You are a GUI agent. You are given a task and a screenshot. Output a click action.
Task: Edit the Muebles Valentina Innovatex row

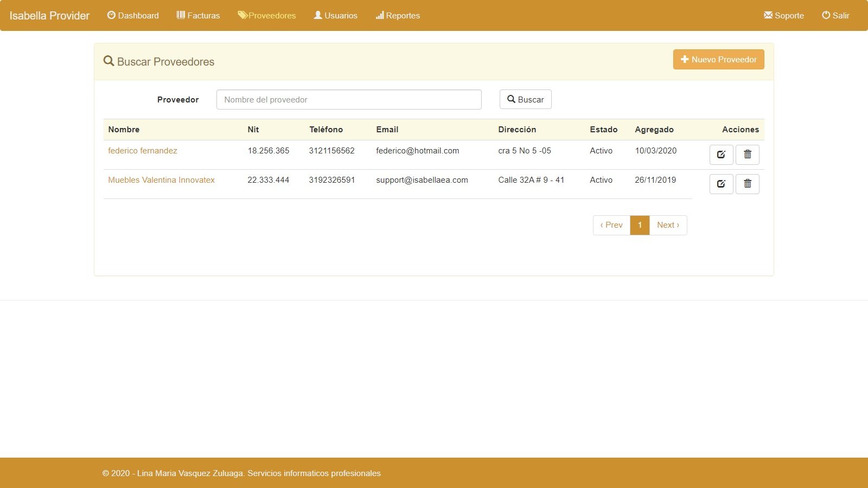[721, 184]
